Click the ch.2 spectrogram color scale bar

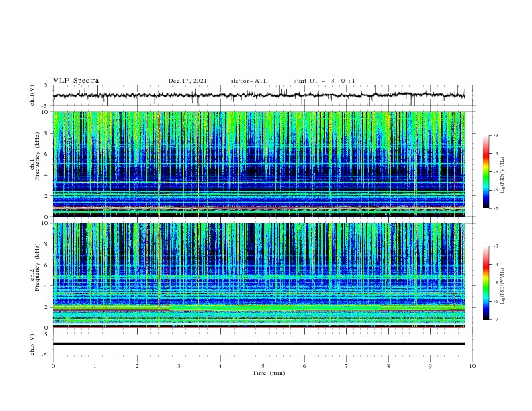click(x=486, y=283)
